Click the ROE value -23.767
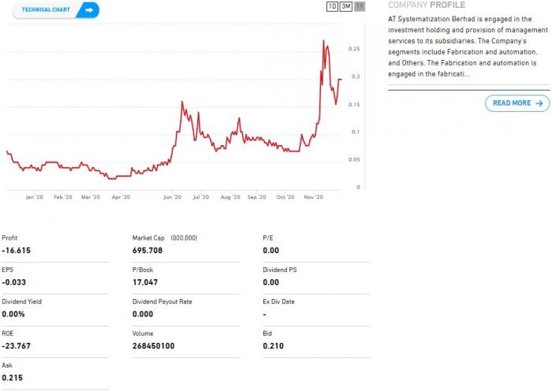 click(x=16, y=345)
